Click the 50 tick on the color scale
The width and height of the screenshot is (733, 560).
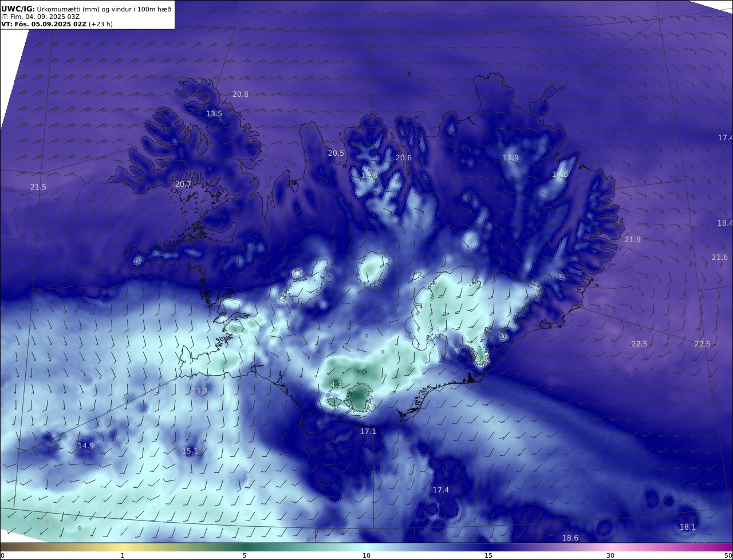pos(728,555)
